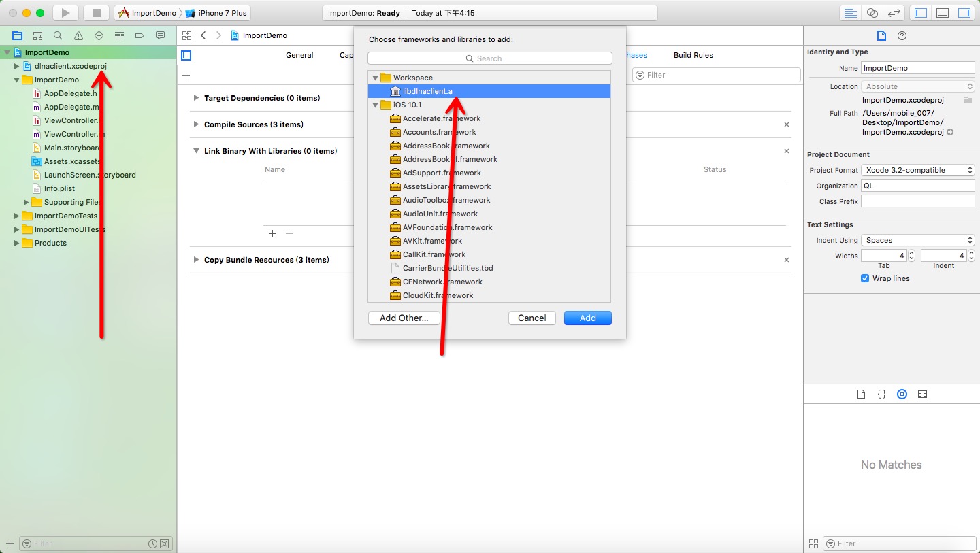The width and height of the screenshot is (980, 553).
Task: Open the related items grid menu
Action: click(186, 35)
